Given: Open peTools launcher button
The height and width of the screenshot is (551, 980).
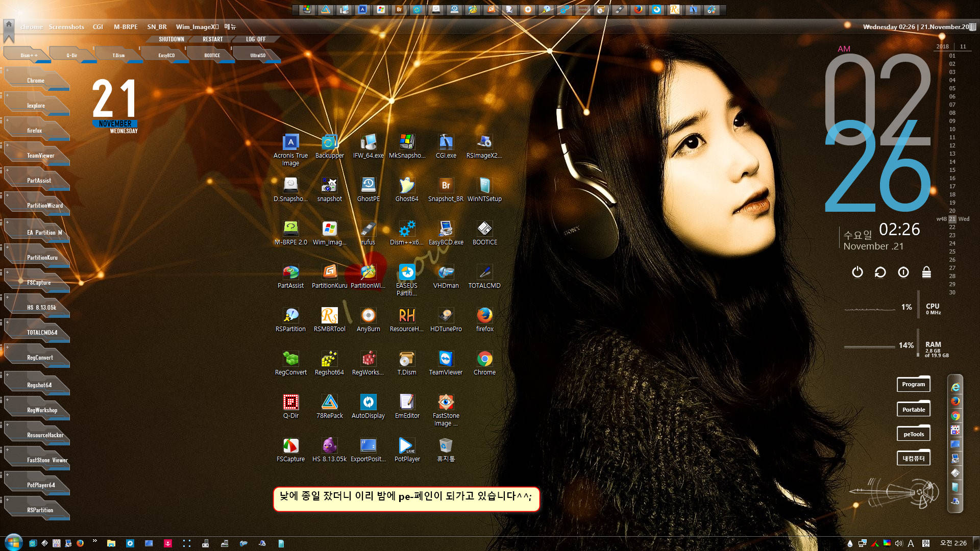Looking at the screenshot, I should (913, 434).
